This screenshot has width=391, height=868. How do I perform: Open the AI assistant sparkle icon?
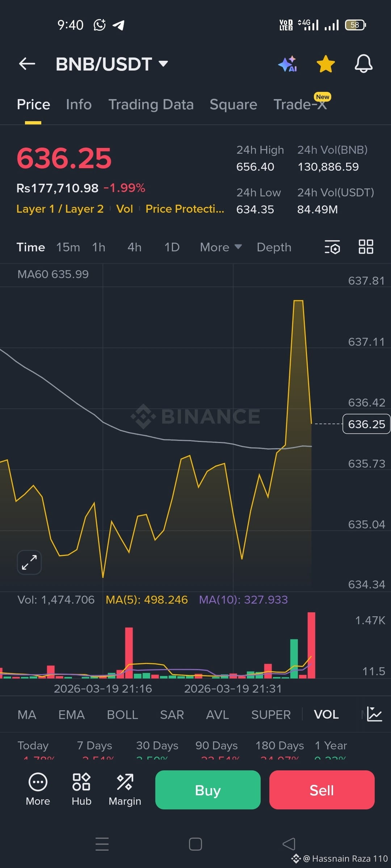(x=288, y=64)
